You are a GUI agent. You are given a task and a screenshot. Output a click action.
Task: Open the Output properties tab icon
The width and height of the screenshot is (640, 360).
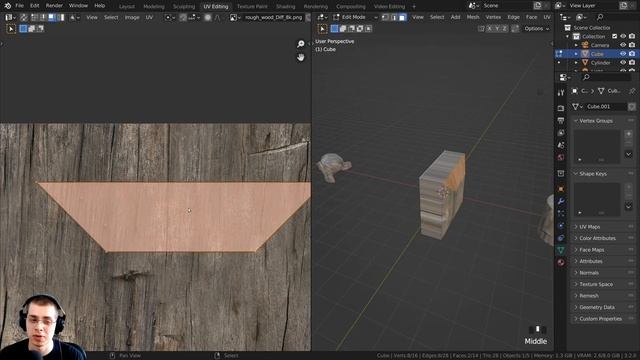561,120
